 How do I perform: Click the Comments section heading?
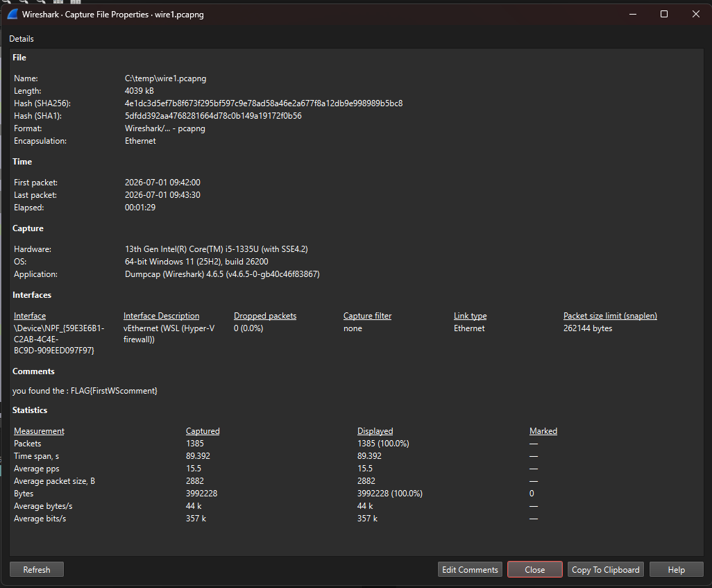pos(33,371)
